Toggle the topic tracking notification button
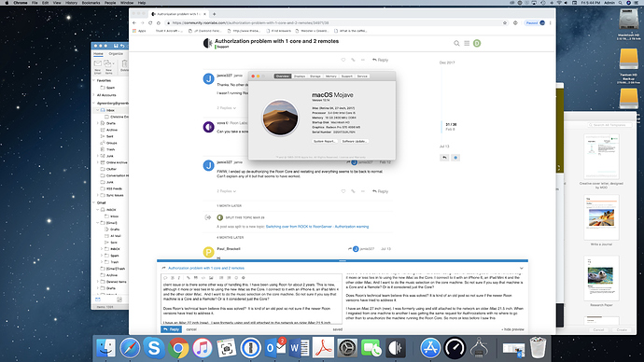 (x=455, y=157)
